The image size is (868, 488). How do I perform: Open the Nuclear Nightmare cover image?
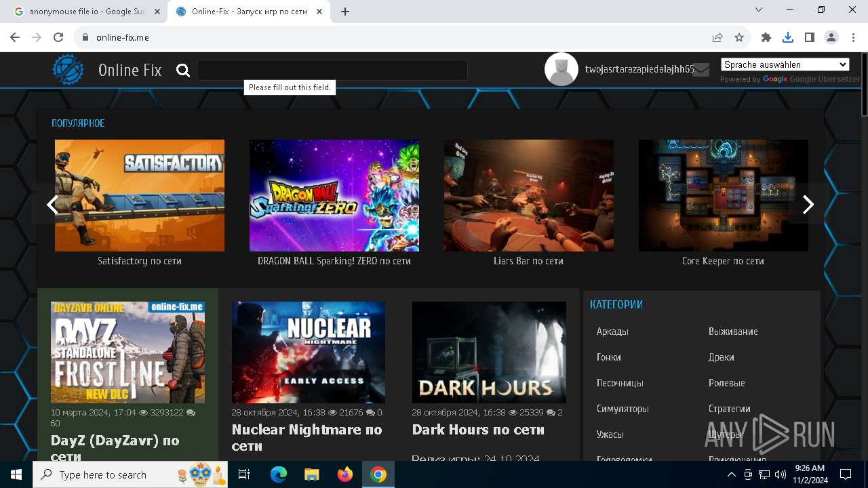pyautogui.click(x=309, y=352)
